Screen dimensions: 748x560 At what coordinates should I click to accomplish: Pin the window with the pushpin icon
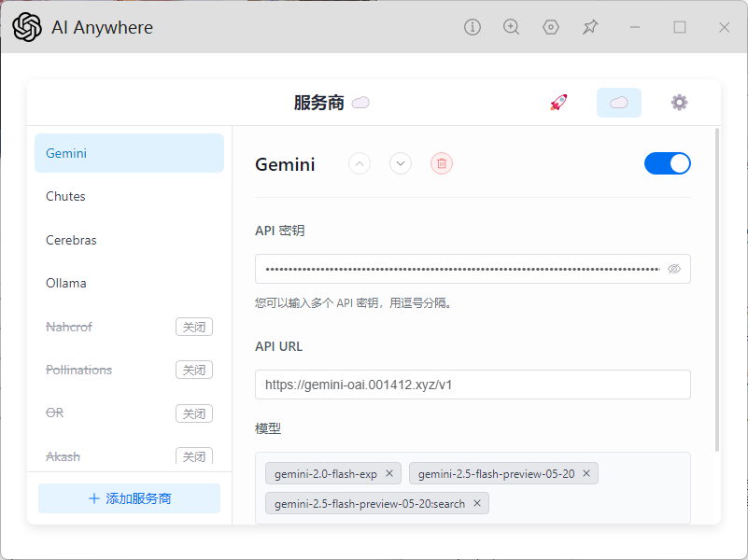(x=590, y=27)
